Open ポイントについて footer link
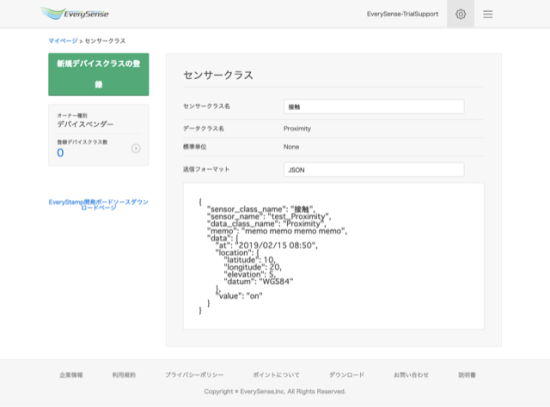This screenshot has width=550, height=407. tap(276, 375)
